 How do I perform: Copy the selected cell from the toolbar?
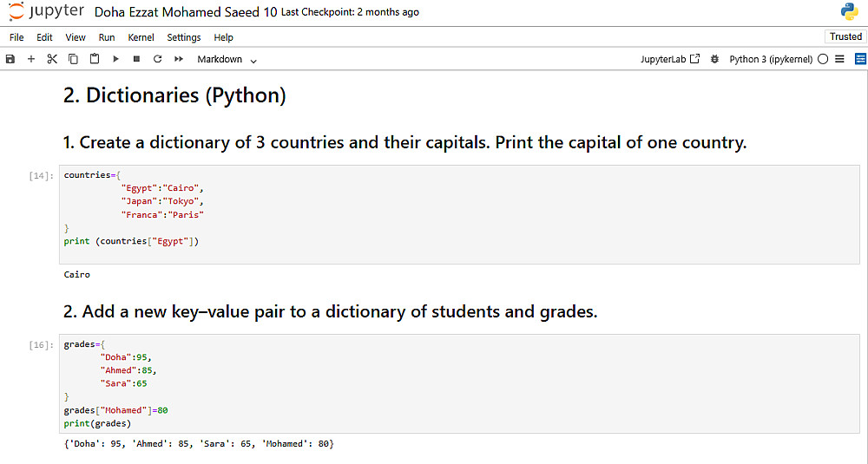tap(73, 59)
